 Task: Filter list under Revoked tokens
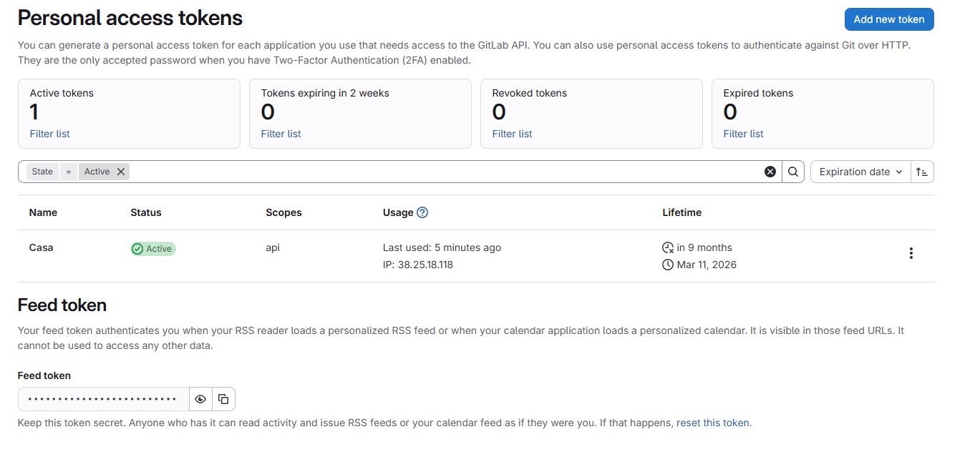[512, 134]
